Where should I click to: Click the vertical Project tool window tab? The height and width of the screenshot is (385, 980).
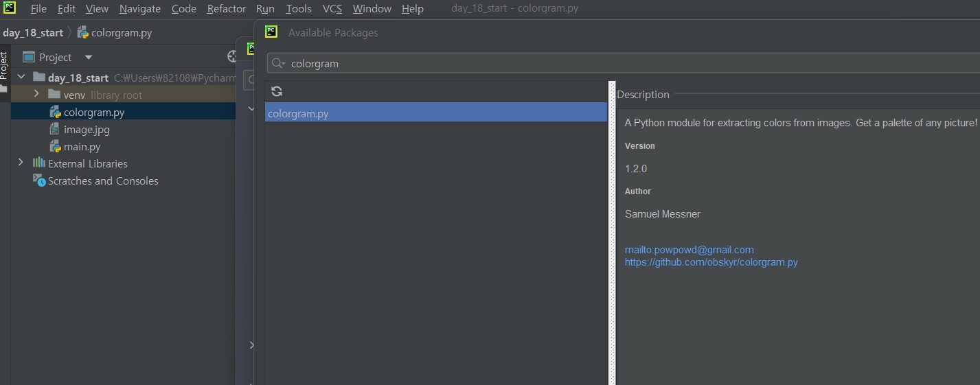(x=4, y=66)
